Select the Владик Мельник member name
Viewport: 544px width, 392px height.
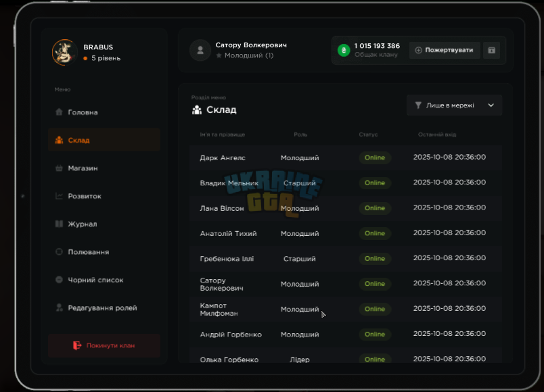229,183
